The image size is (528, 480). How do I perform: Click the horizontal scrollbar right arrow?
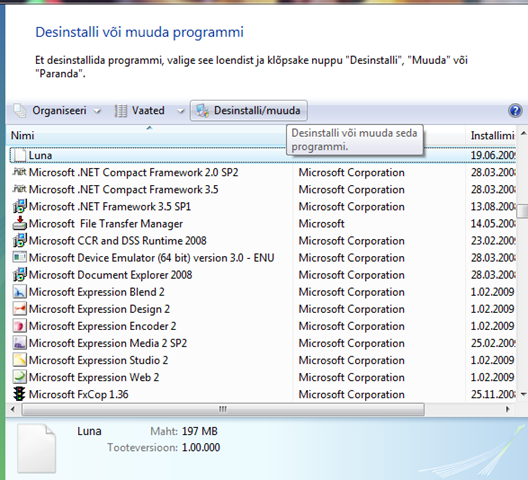508,409
